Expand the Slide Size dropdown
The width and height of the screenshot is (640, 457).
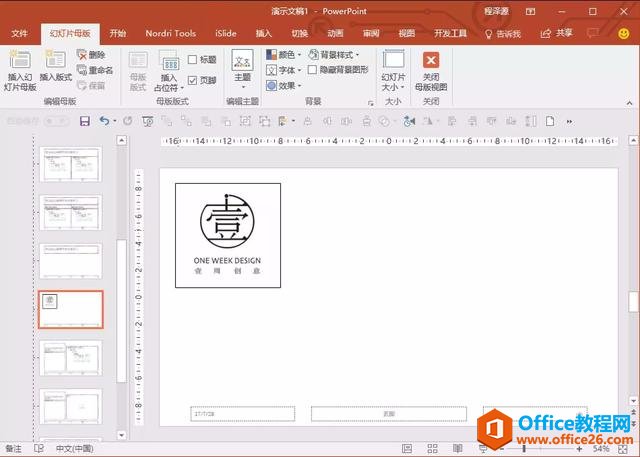393,71
